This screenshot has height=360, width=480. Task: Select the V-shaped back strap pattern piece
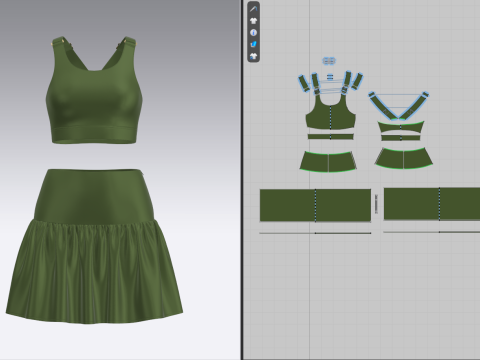[x=399, y=106]
